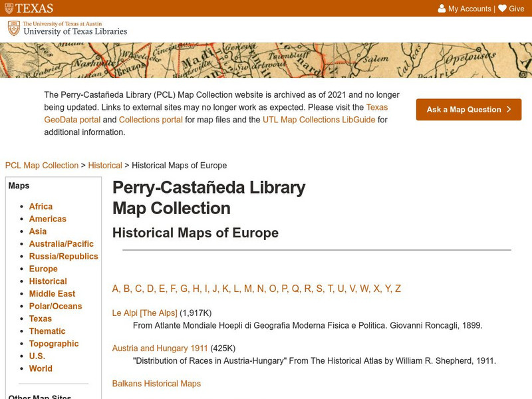Open My Accounts person icon
The height and width of the screenshot is (399, 532).
pos(442,9)
